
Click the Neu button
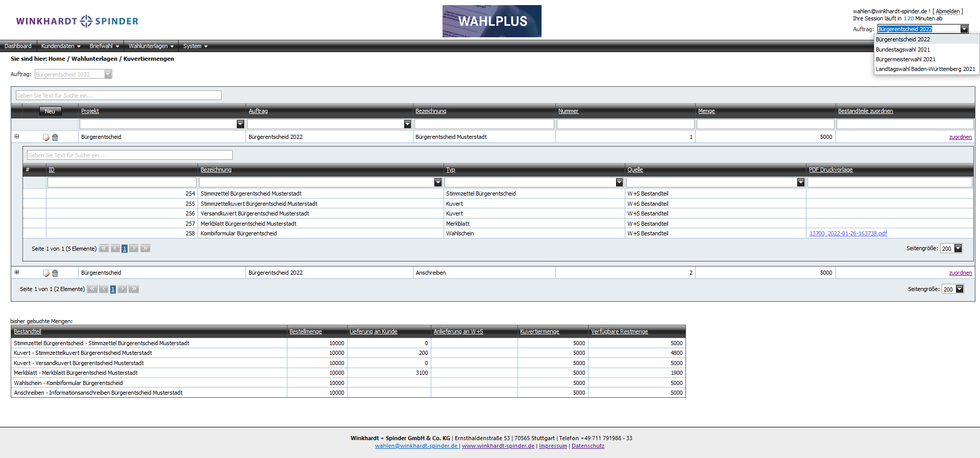tap(50, 111)
